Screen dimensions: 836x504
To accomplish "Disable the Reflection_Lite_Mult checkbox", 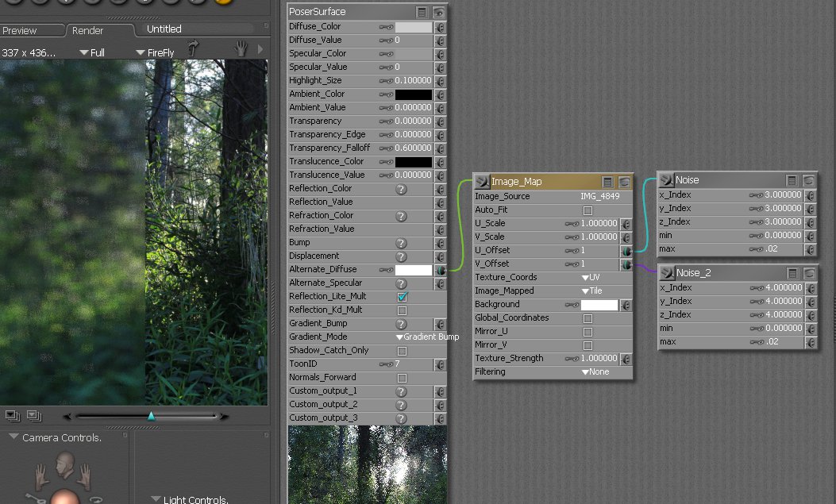I will (x=403, y=296).
